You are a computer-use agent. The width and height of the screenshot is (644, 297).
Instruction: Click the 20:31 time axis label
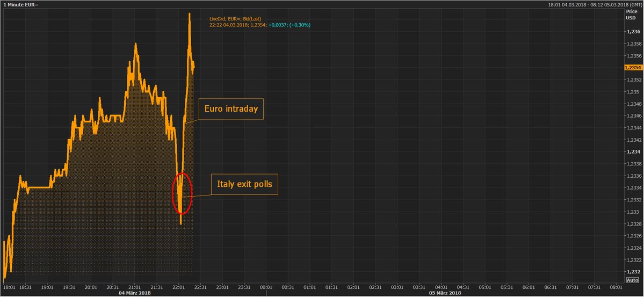coord(113,288)
